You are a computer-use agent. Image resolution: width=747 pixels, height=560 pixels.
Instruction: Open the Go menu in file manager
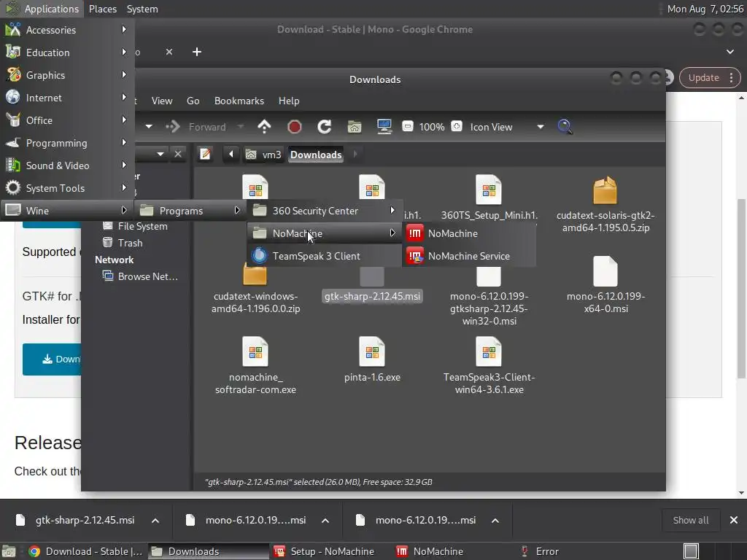(x=193, y=101)
